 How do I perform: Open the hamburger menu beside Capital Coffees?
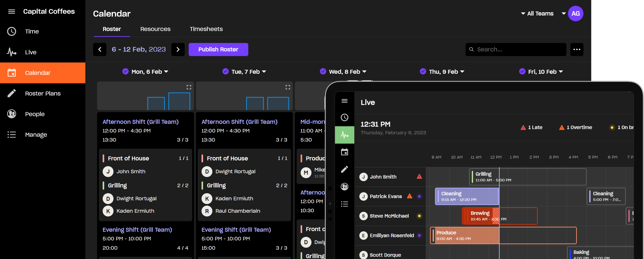click(12, 12)
